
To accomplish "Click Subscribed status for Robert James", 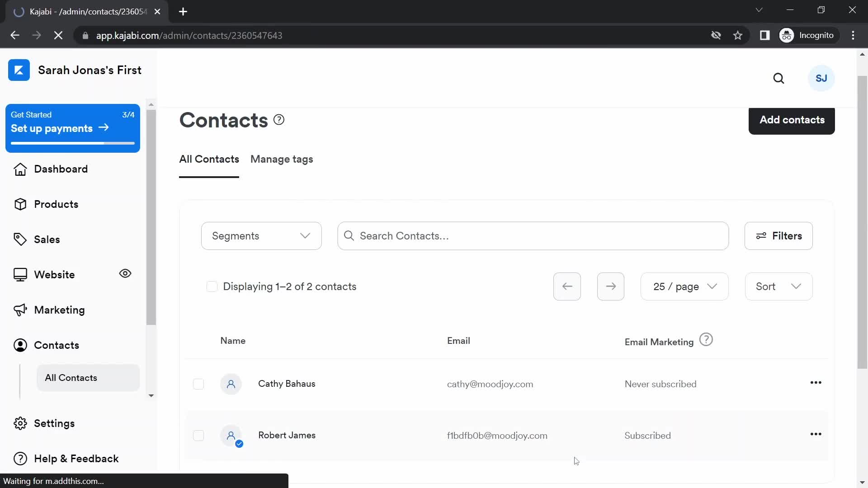I will coord(647,436).
